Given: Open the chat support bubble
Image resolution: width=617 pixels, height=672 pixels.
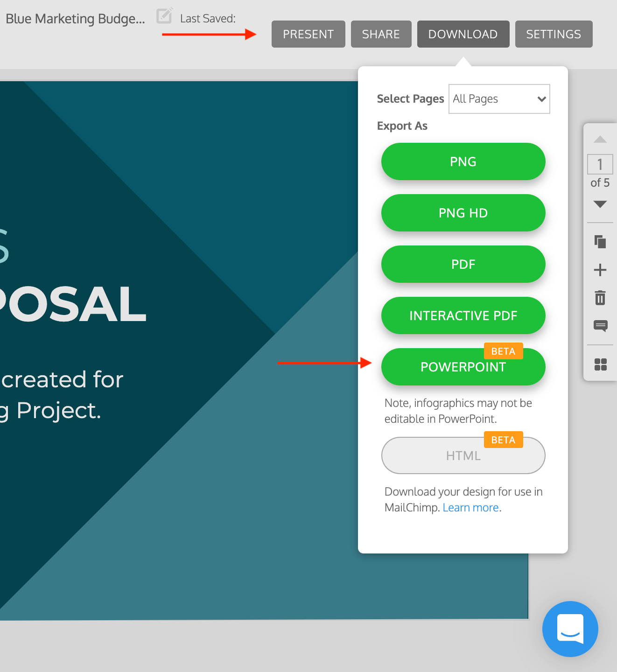Looking at the screenshot, I should [570, 629].
